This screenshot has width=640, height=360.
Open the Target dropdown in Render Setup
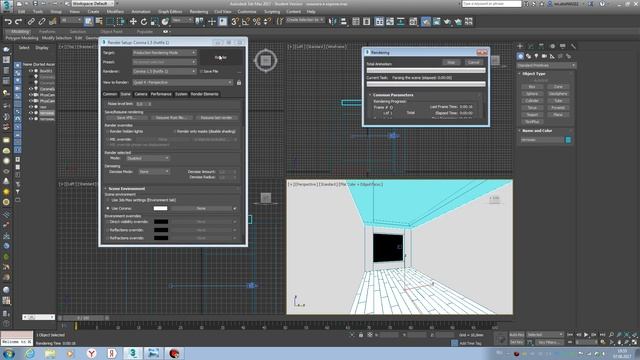tap(164, 53)
